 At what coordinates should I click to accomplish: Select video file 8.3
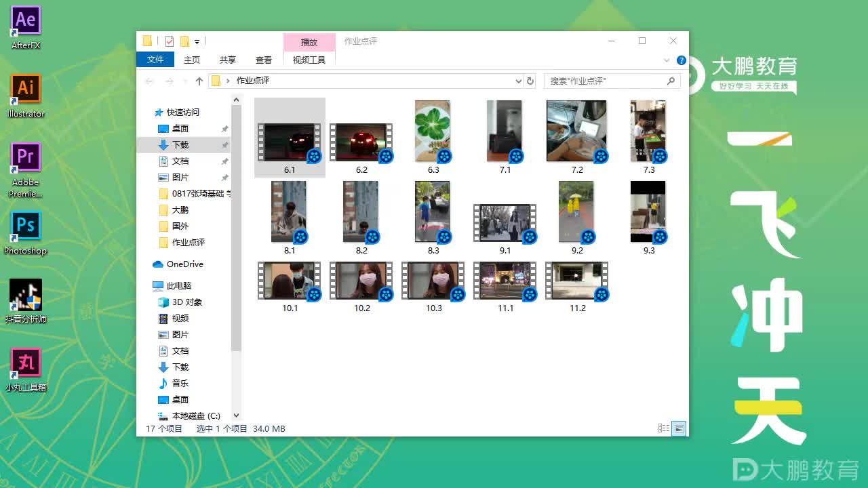click(433, 218)
